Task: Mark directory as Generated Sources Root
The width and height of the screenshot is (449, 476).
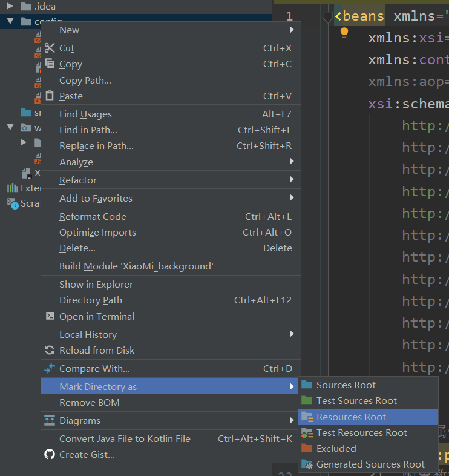Action: [369, 464]
